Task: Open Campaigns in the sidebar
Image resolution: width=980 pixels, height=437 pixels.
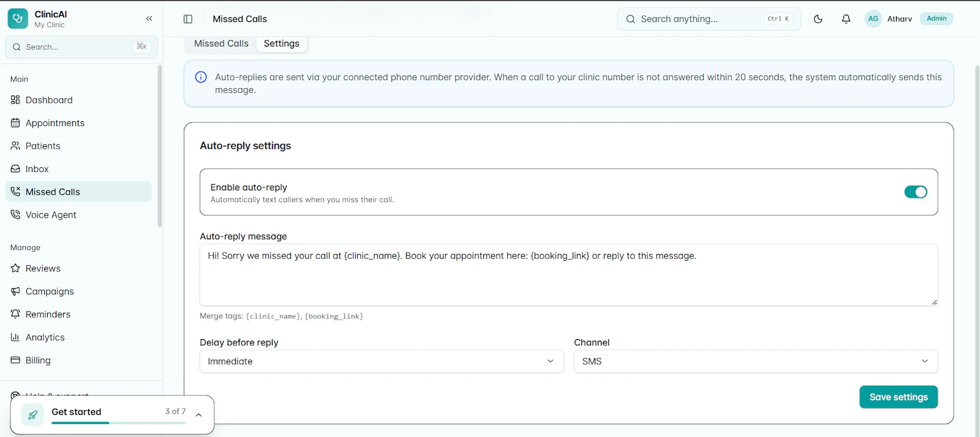Action: [78, 291]
